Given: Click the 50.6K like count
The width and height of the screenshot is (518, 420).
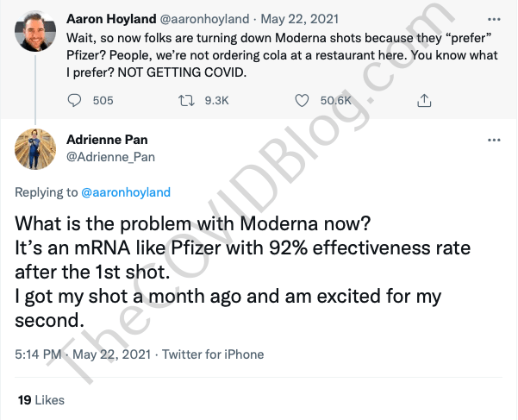Looking at the screenshot, I should point(336,101).
